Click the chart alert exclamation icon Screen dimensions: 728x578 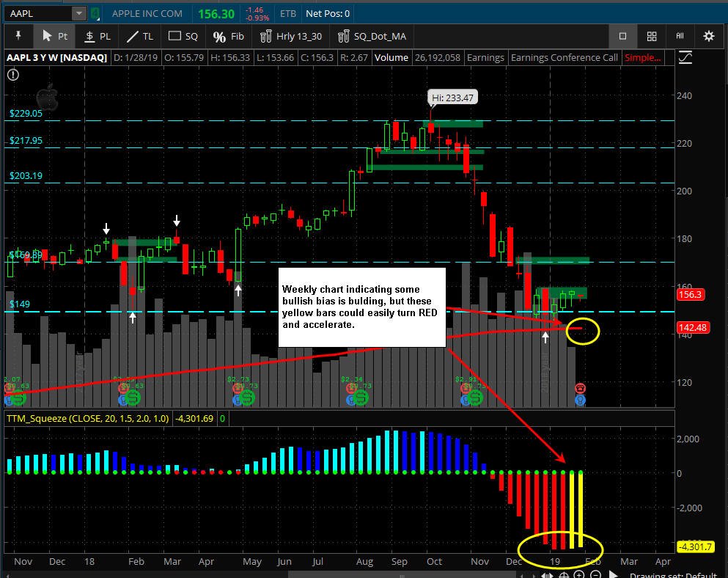click(13, 74)
